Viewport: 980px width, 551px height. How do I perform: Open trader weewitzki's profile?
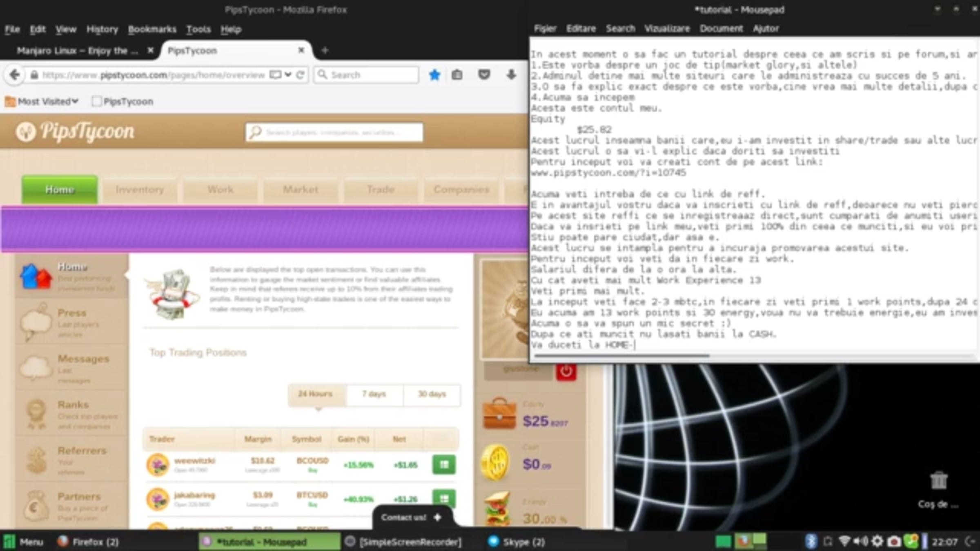pyautogui.click(x=194, y=460)
